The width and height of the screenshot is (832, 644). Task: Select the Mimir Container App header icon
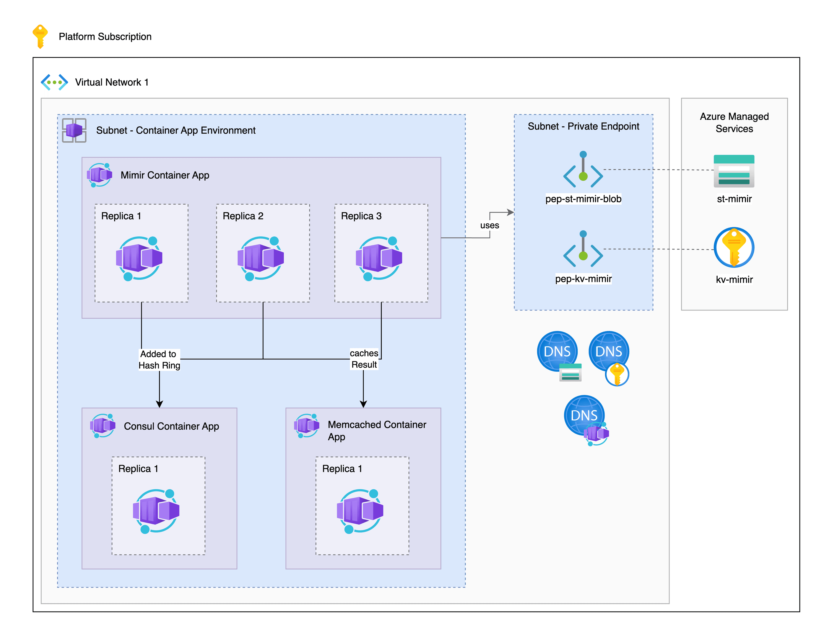[x=99, y=175]
